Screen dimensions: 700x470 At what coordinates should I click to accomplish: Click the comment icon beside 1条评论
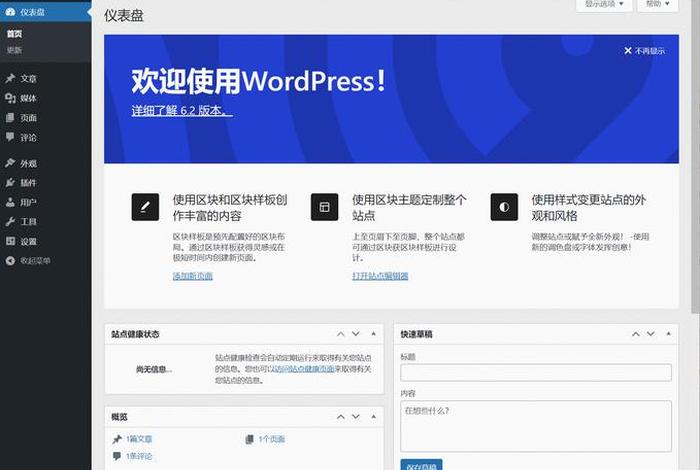point(117,456)
